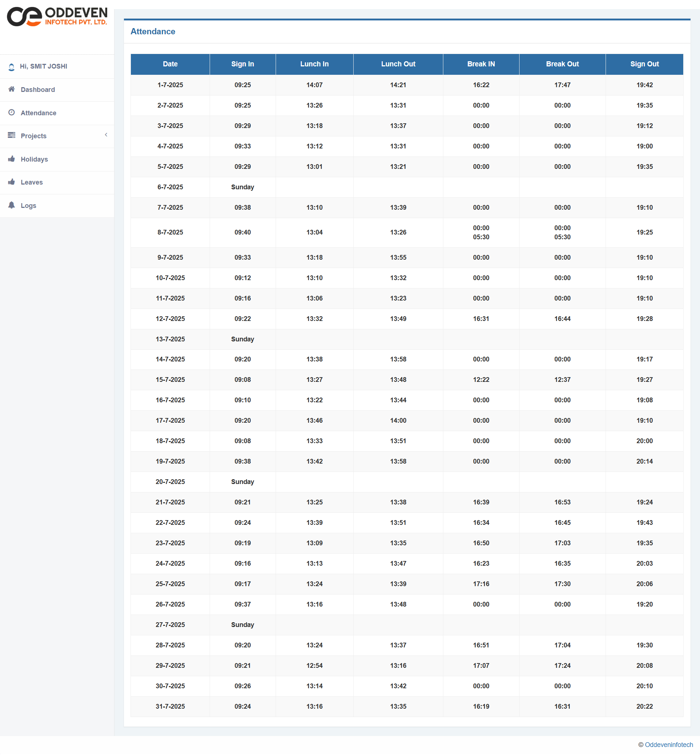Click the Sign In column header
Viewport: 700px width, 755px height.
coord(242,65)
